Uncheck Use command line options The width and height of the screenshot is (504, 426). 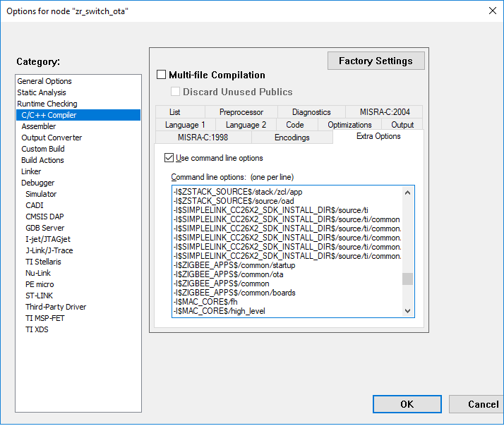[x=169, y=158]
